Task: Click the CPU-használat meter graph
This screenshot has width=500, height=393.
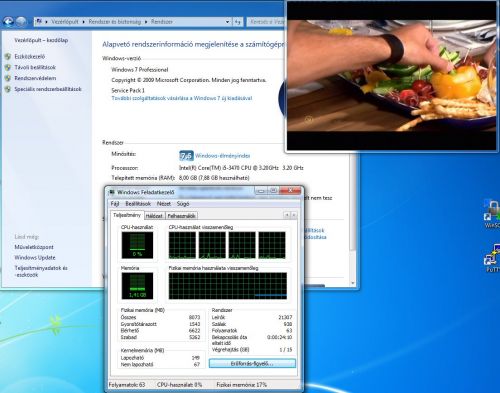Action: [137, 245]
